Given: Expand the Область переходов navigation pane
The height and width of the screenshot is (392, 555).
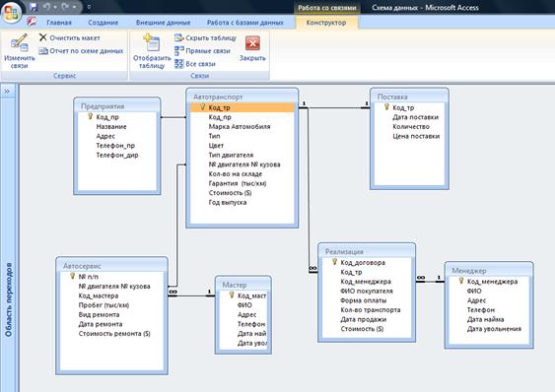Looking at the screenshot, I should point(7,92).
